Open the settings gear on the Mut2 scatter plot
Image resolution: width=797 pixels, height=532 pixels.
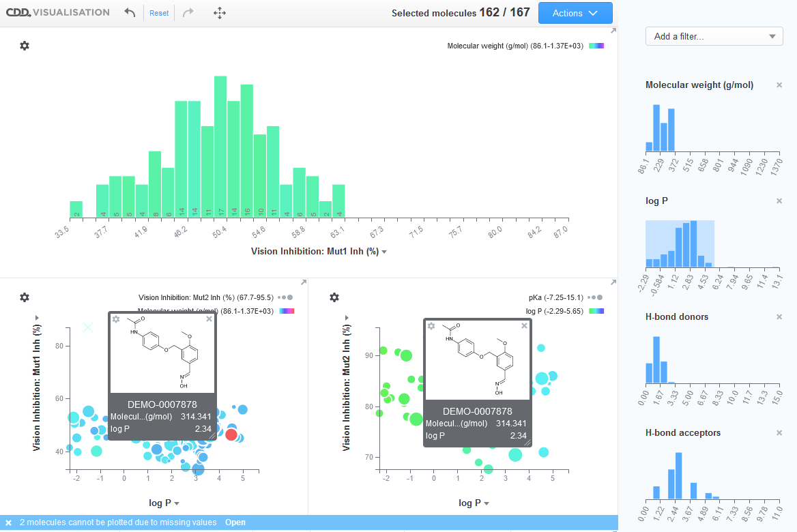tap(334, 297)
